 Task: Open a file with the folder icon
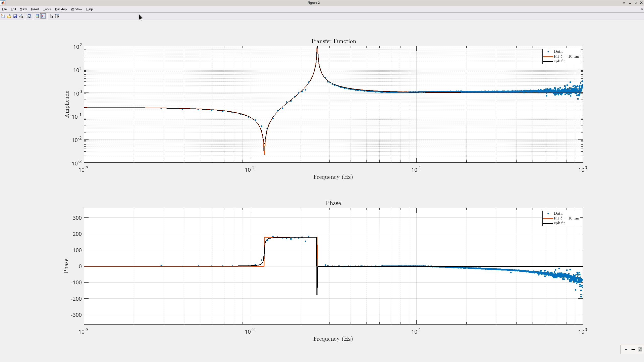[x=9, y=16]
